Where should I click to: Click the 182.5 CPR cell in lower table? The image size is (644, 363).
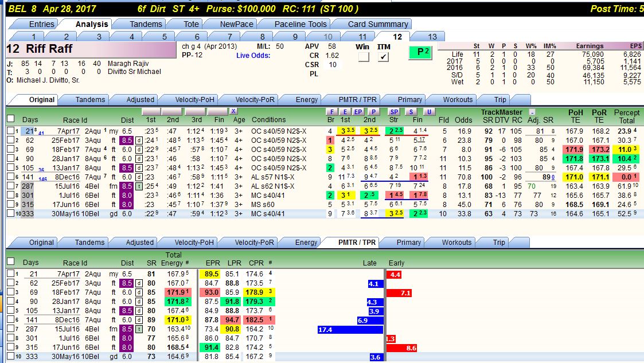point(254,319)
